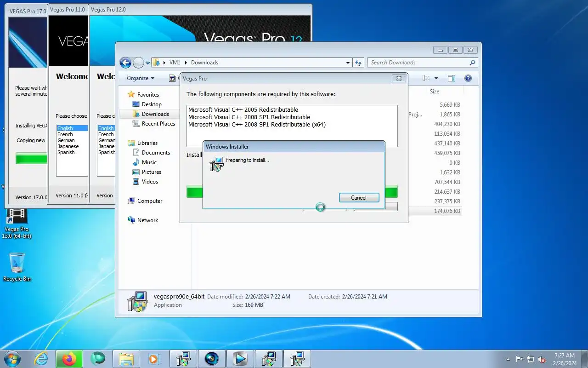
Task: Open Recent Places in navigation pane
Action: click(x=158, y=124)
